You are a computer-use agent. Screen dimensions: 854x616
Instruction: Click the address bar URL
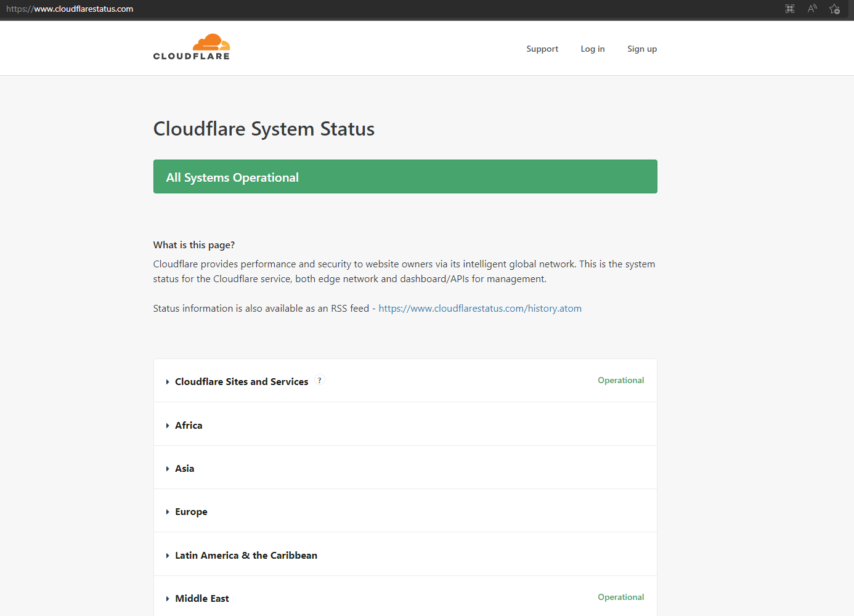70,9
